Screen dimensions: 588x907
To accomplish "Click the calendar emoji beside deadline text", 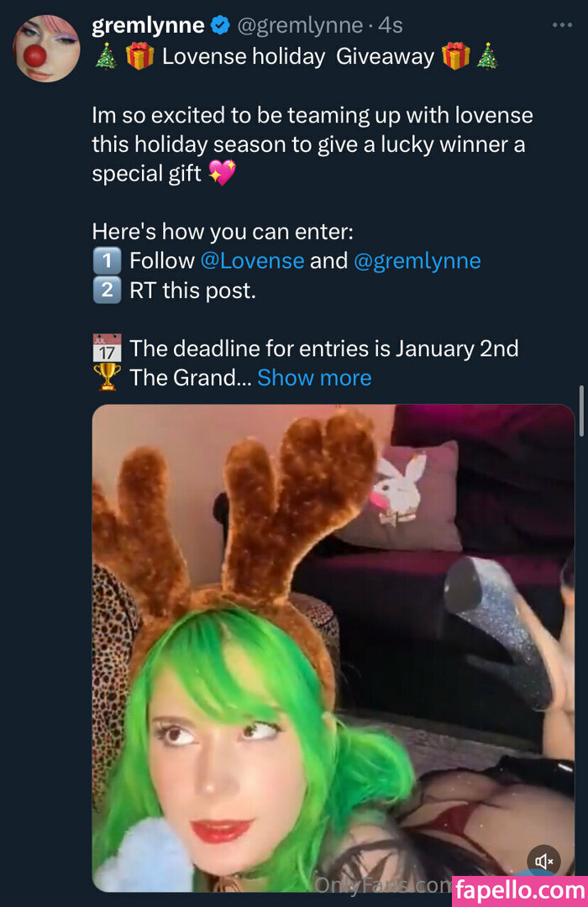I will (107, 349).
